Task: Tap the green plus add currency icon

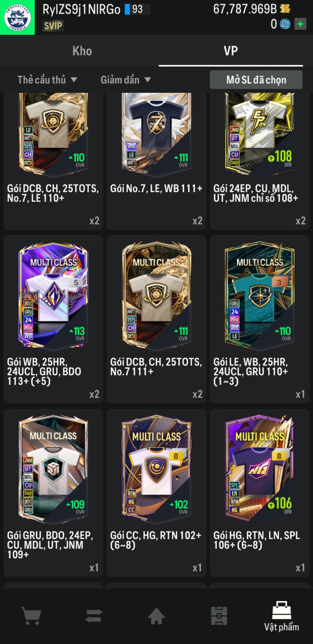Action: [300, 24]
